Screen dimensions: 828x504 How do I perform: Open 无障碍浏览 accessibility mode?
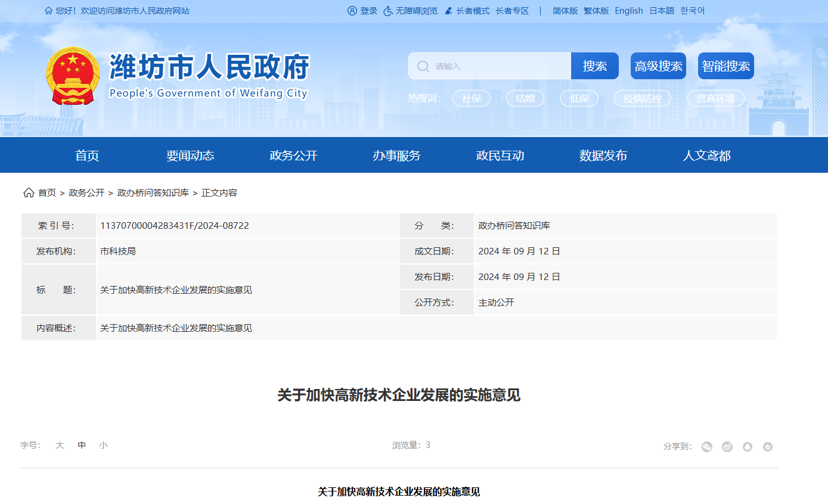[x=410, y=10]
